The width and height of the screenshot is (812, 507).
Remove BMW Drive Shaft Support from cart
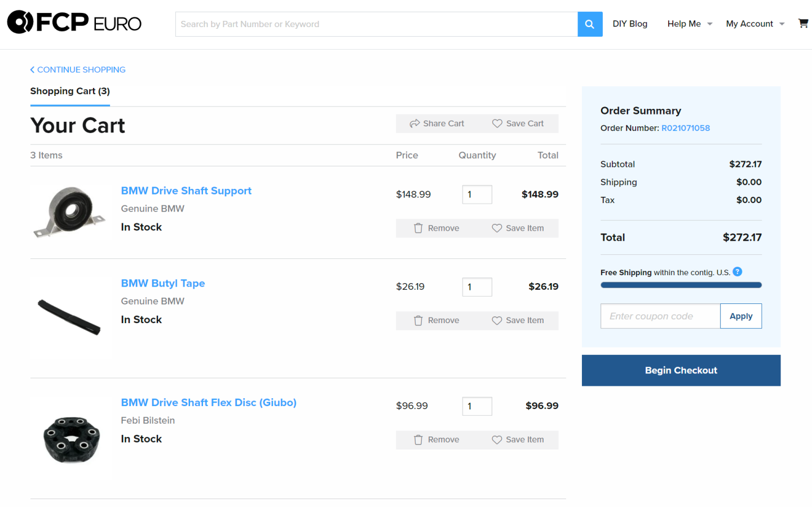pos(436,228)
